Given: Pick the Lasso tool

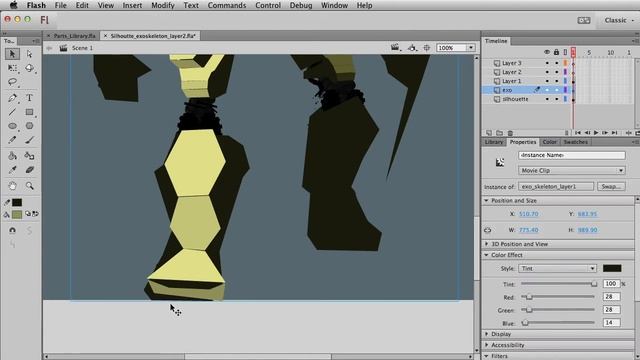Looking at the screenshot, I should pos(12,82).
